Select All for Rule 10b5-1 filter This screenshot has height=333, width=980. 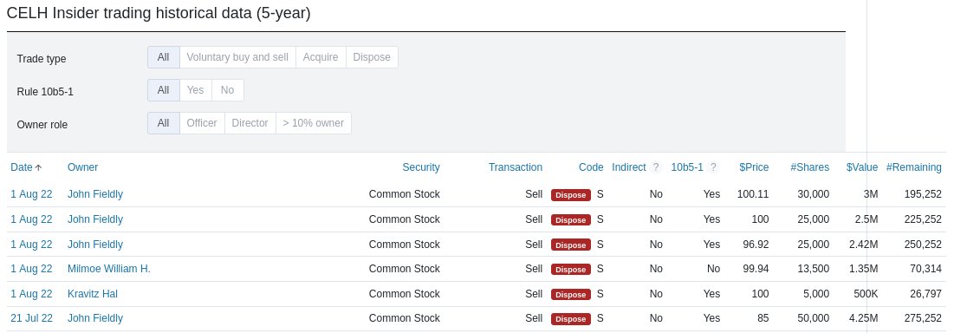[x=163, y=90]
